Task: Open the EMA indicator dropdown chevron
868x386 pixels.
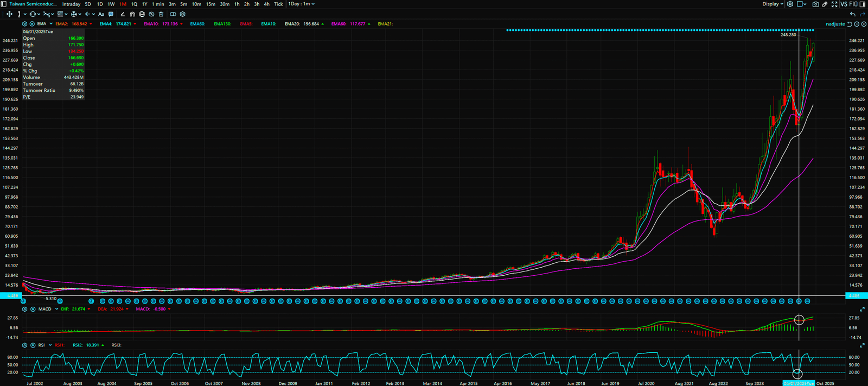Action: [51, 24]
